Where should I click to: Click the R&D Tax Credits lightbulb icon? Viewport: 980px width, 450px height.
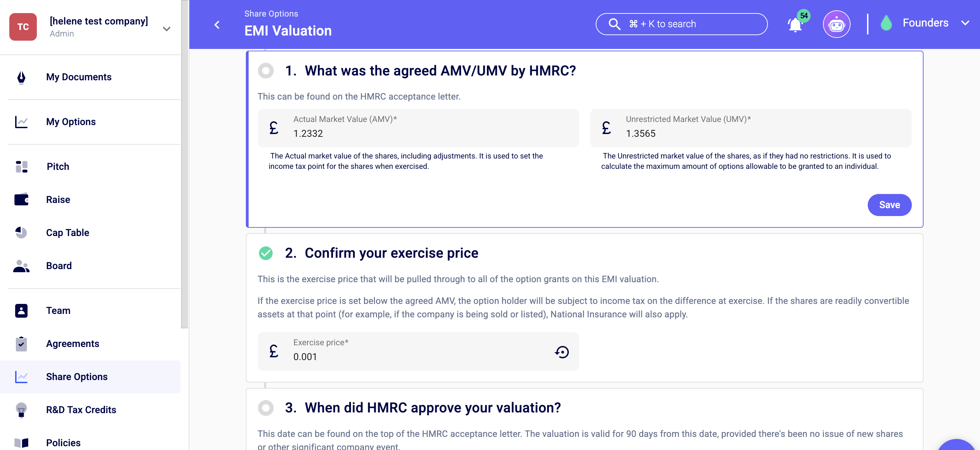pyautogui.click(x=21, y=410)
